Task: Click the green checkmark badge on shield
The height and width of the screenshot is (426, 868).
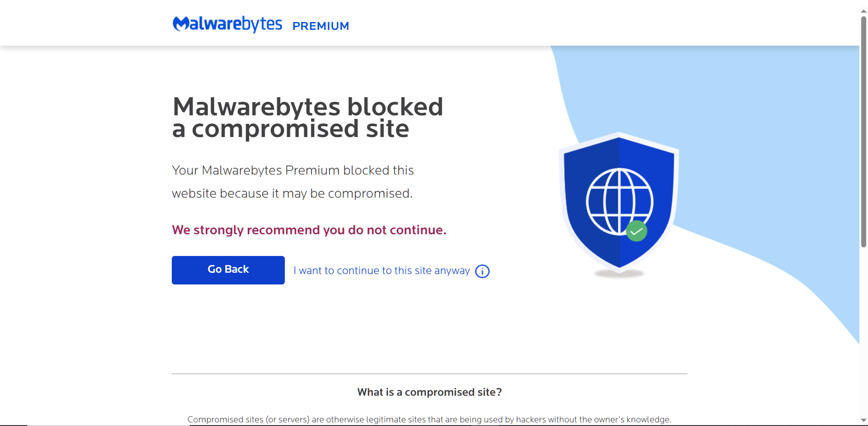Action: (x=637, y=231)
